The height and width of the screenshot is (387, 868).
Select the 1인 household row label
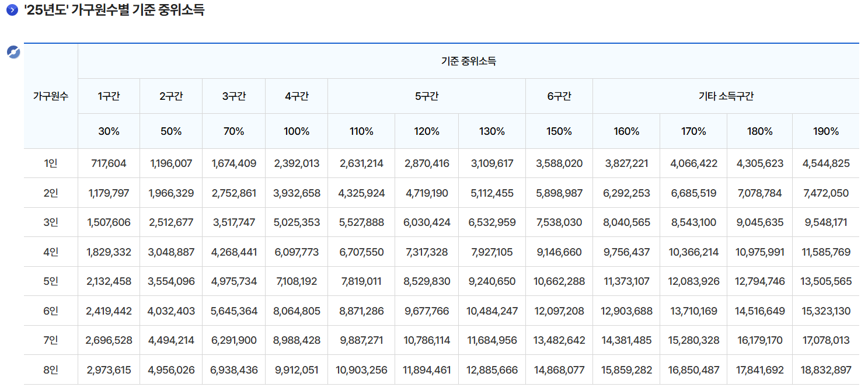pos(50,163)
